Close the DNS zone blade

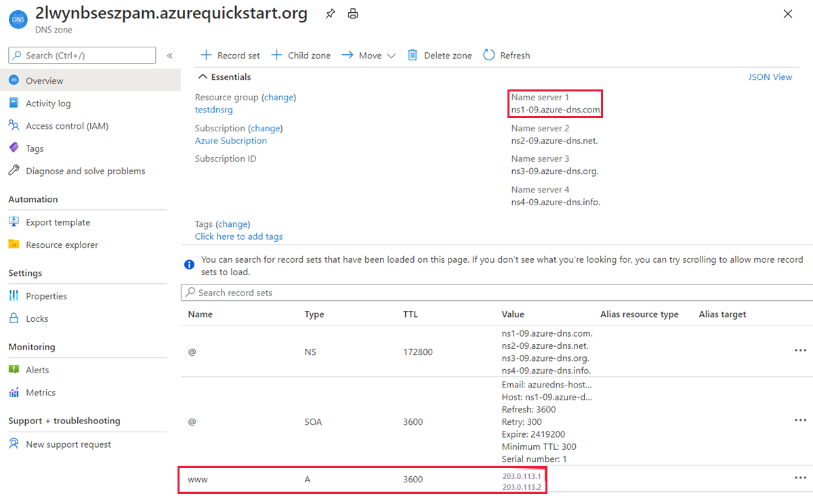pyautogui.click(x=787, y=14)
